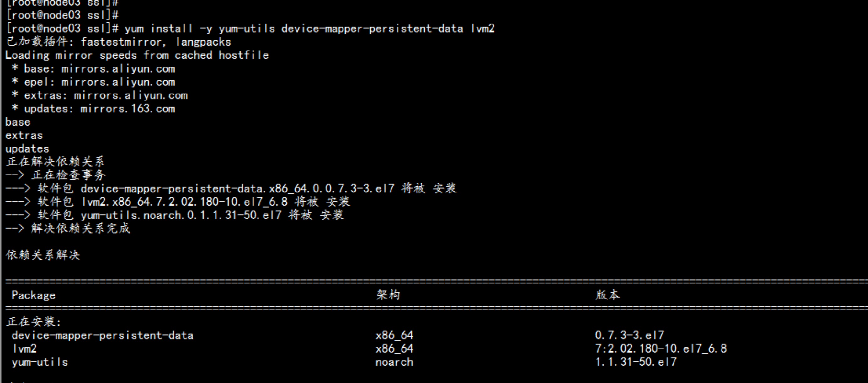
Task: Select the yum install command line
Action: click(x=250, y=29)
